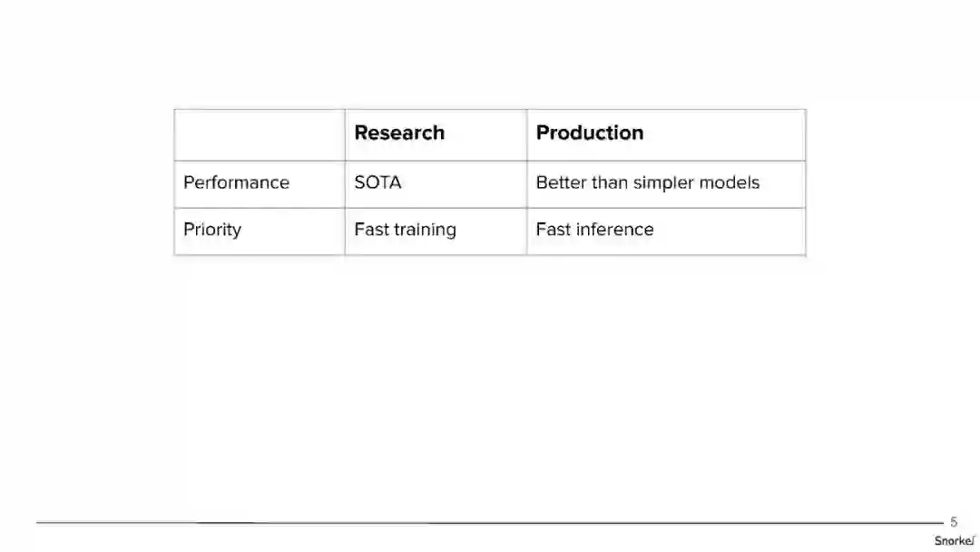980x552 pixels.
Task: Click the word "training" in Research column
Action: tap(425, 230)
